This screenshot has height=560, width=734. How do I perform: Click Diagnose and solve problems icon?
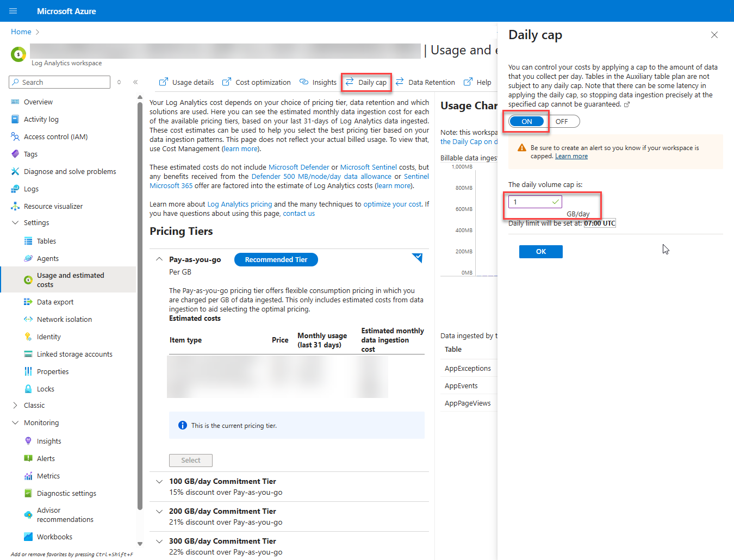pyautogui.click(x=15, y=171)
